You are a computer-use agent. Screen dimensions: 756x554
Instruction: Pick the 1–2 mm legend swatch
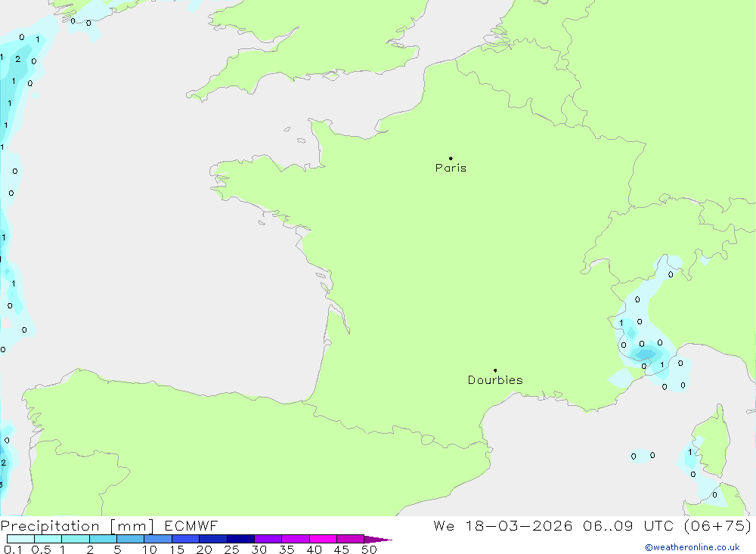(76, 539)
